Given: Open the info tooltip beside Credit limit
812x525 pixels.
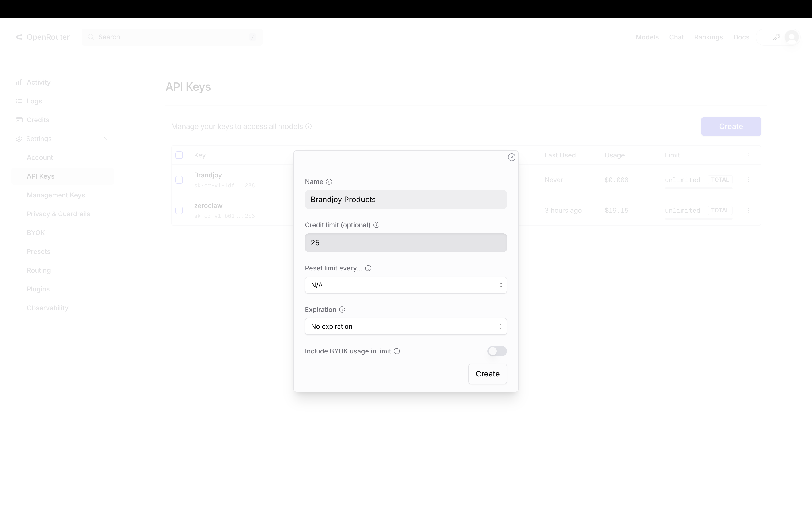Looking at the screenshot, I should [x=376, y=225].
